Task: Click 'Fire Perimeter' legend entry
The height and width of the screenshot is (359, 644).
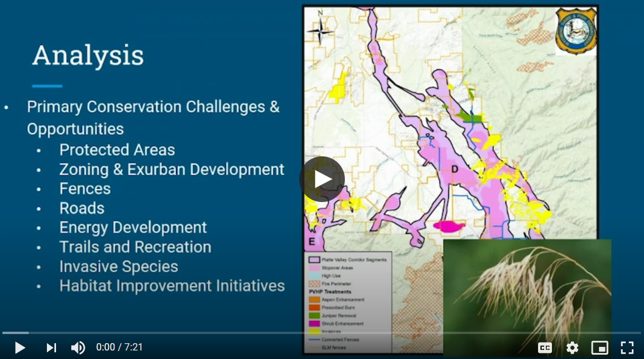Action: pos(330,284)
